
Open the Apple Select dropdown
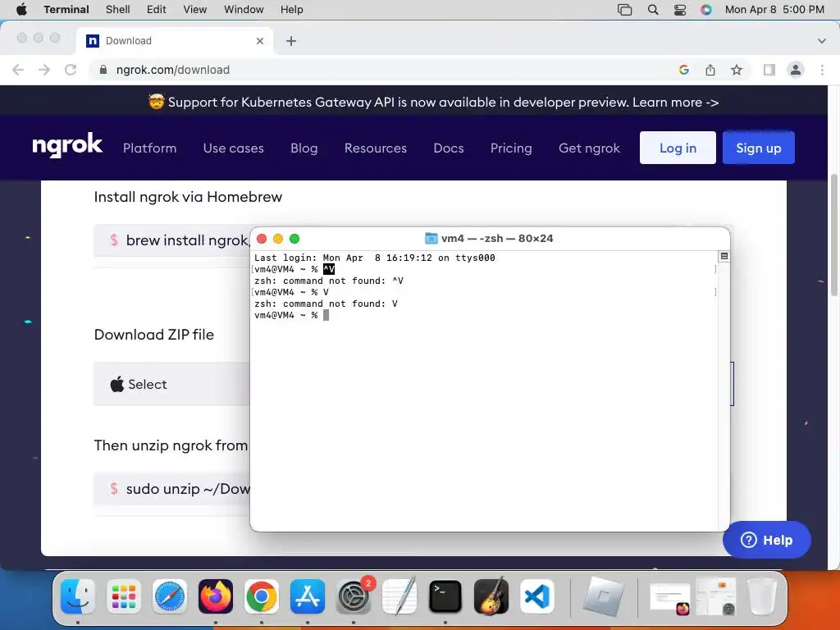click(x=171, y=384)
